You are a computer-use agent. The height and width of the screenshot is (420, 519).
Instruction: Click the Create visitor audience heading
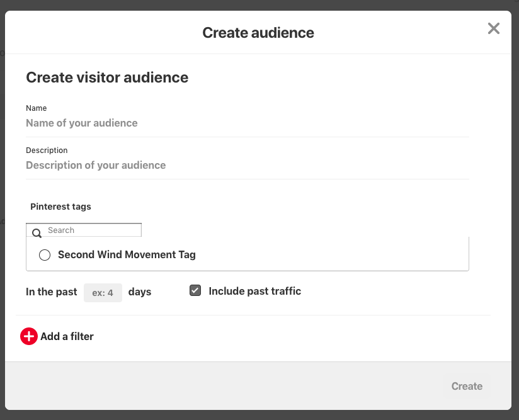tap(107, 77)
